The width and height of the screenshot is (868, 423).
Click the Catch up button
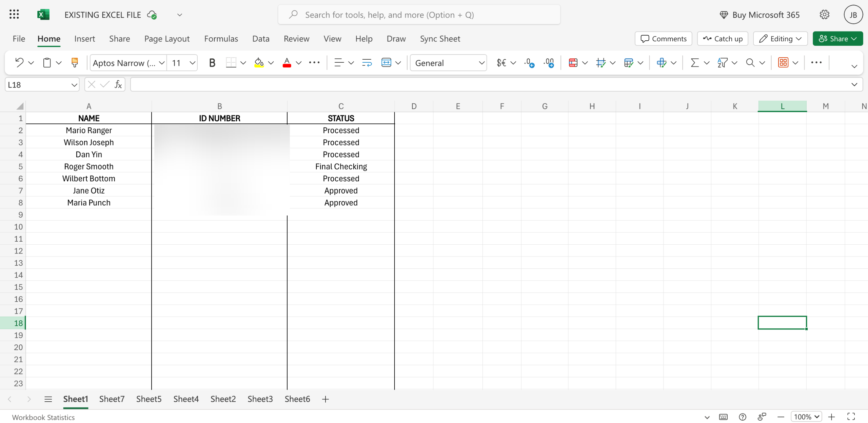[723, 39]
